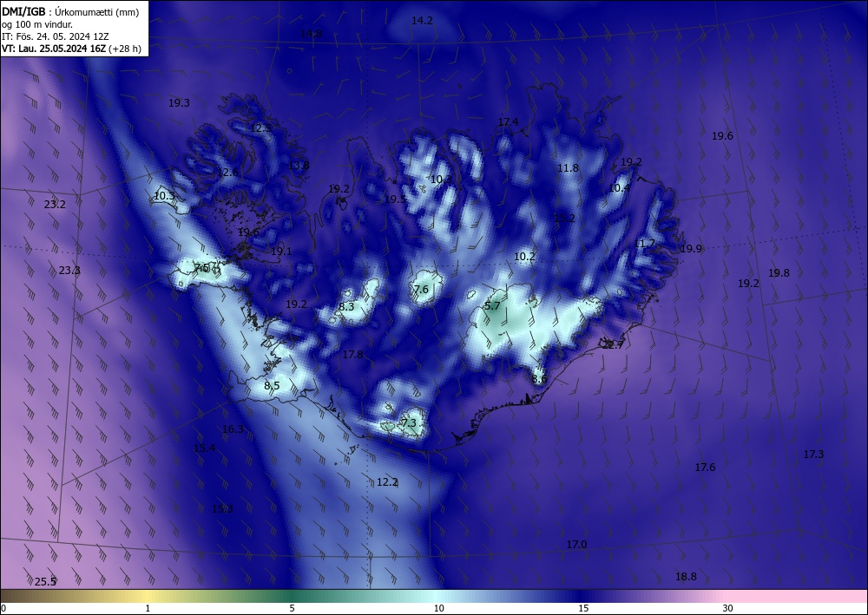Click the '1' tick label on color scale

(148, 609)
